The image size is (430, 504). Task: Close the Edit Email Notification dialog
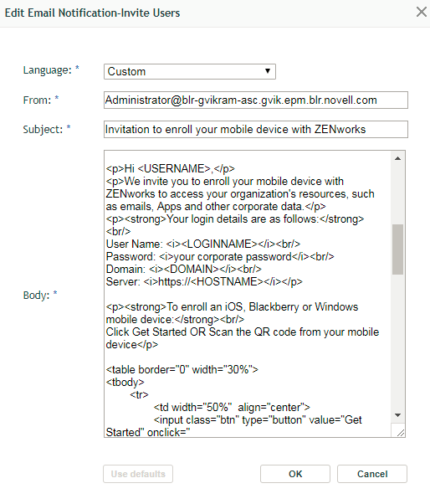pyautogui.click(x=421, y=13)
